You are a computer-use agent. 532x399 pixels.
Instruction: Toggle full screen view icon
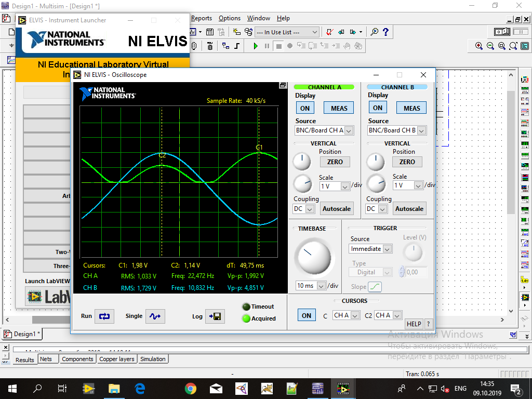coord(525,46)
